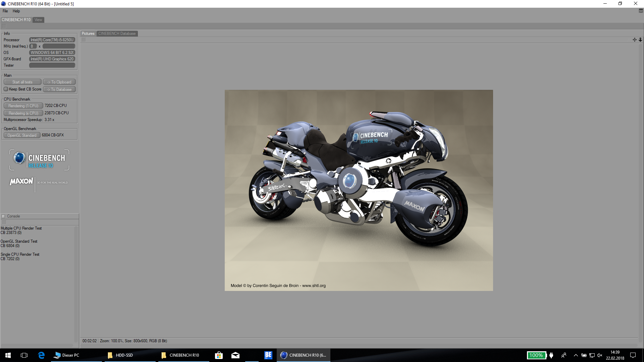Image resolution: width=644 pixels, height=362 pixels.
Task: Open the Help menu
Action: [16, 11]
